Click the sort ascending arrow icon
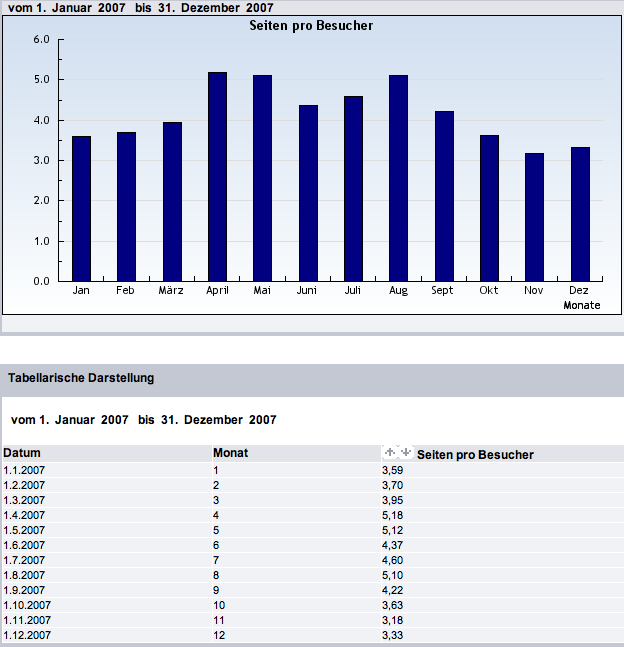 point(390,453)
